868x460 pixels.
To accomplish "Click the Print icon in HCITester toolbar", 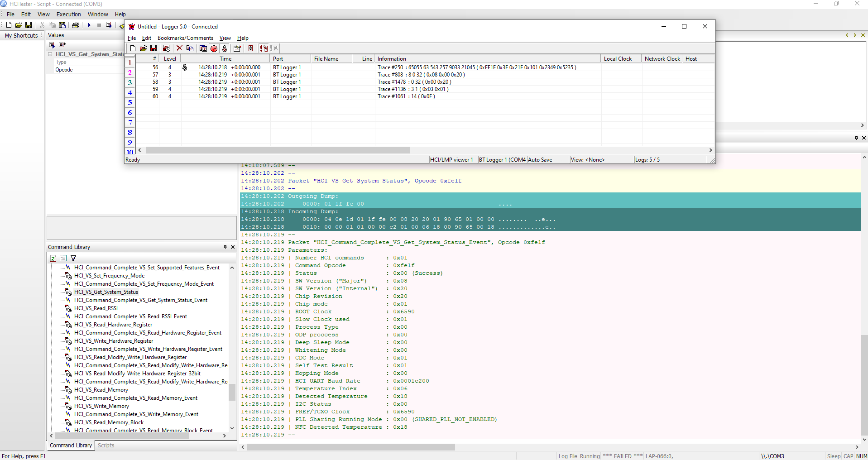I will point(76,25).
